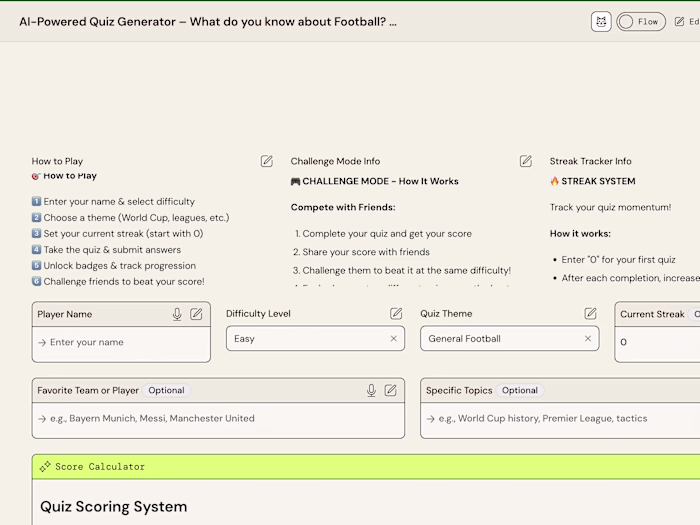Toggle the Flow switch

(x=641, y=21)
